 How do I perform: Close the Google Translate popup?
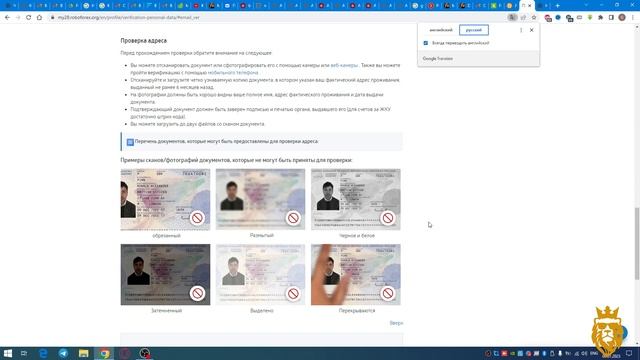coord(531,30)
